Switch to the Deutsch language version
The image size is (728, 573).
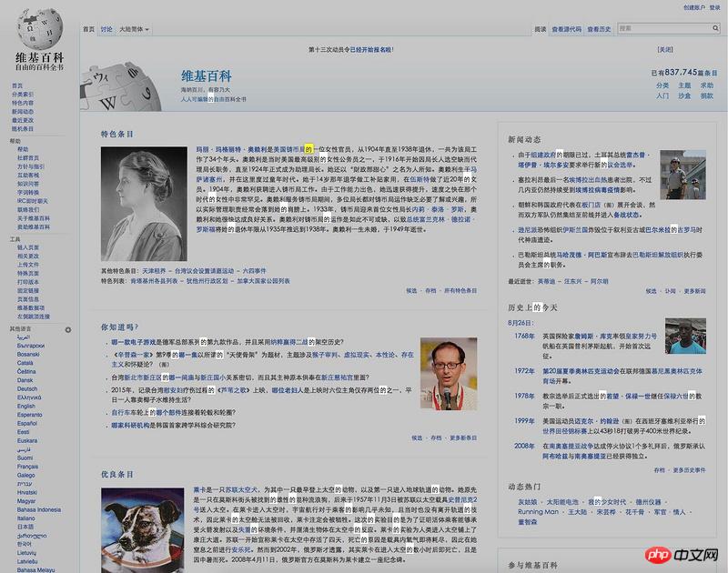[x=27, y=388]
